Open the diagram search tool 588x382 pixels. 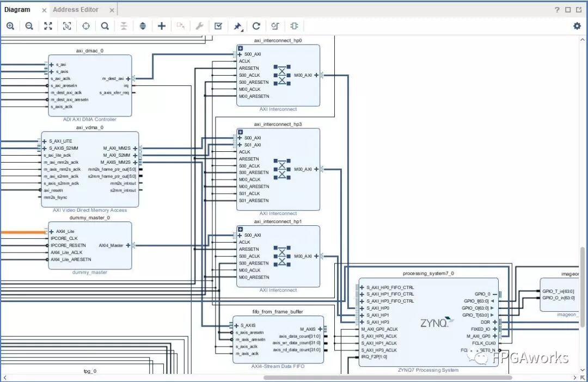[105, 26]
